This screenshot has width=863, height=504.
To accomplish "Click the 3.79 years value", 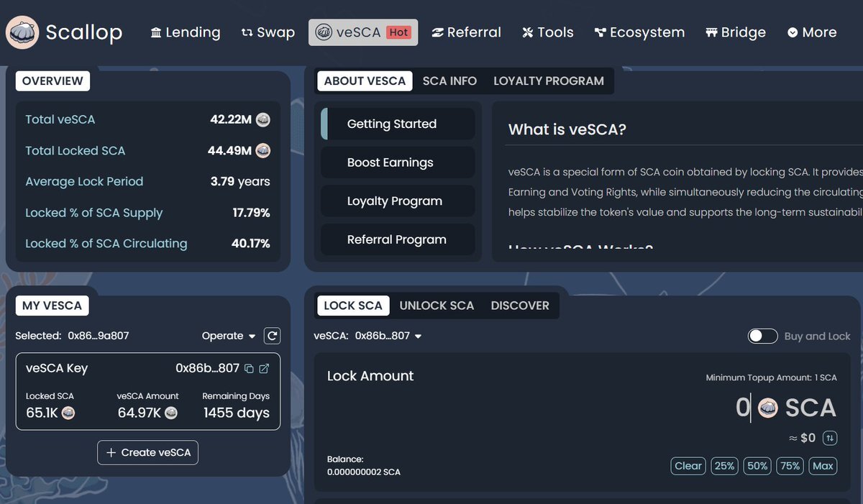I will (x=240, y=181).
